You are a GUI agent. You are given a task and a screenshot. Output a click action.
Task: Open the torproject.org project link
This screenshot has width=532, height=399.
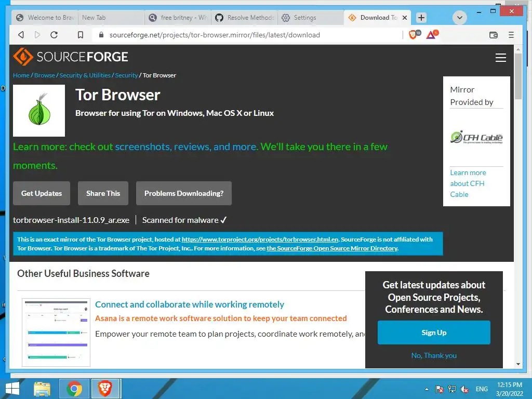(x=260, y=239)
